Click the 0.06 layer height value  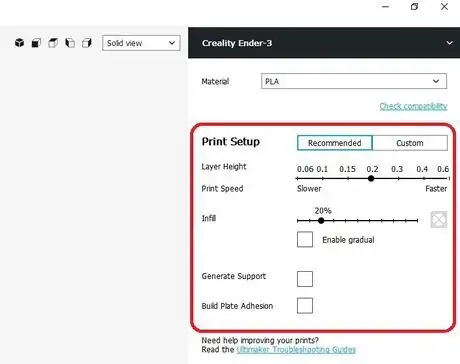(x=305, y=169)
